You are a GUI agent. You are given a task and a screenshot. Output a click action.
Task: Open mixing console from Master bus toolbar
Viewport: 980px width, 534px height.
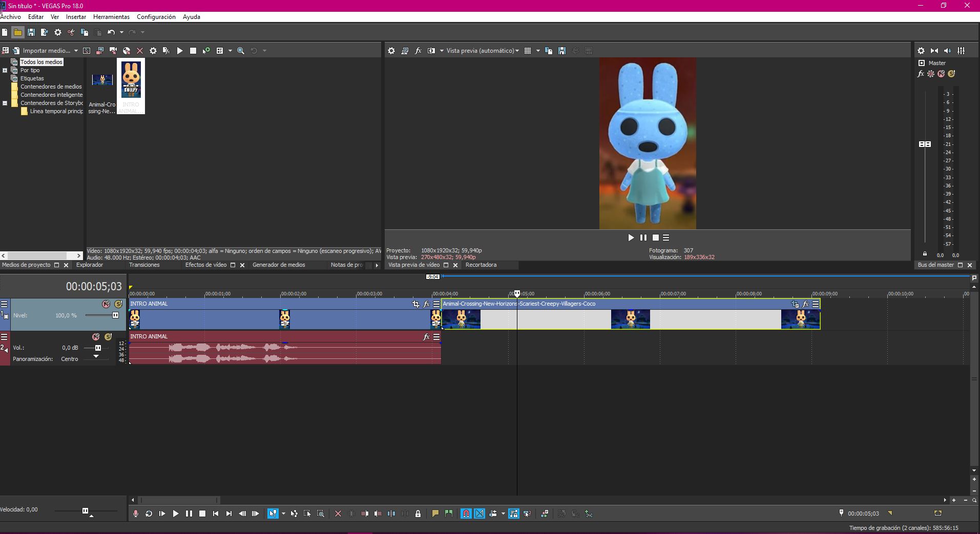point(961,51)
